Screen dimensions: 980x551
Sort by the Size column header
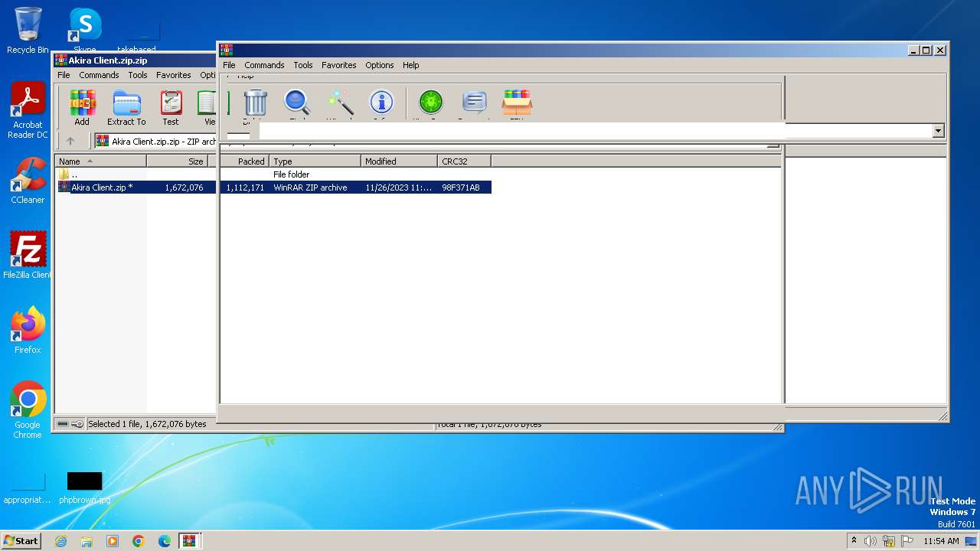(x=178, y=161)
